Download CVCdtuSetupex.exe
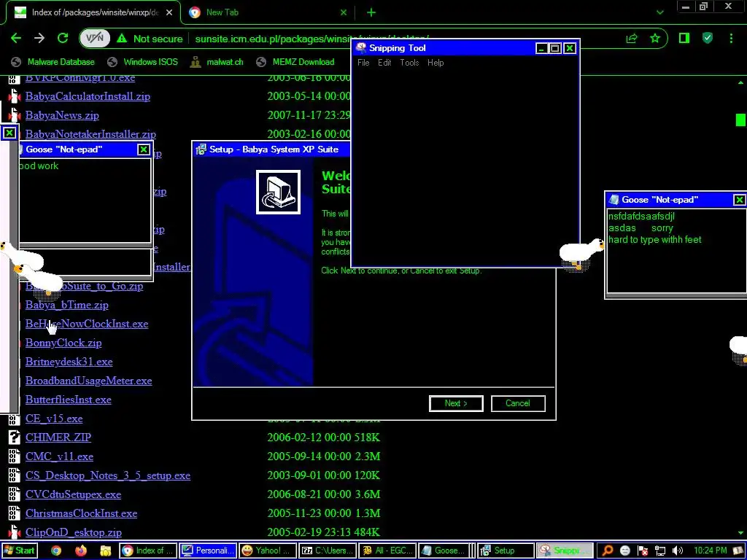The image size is (747, 560). pos(73,495)
